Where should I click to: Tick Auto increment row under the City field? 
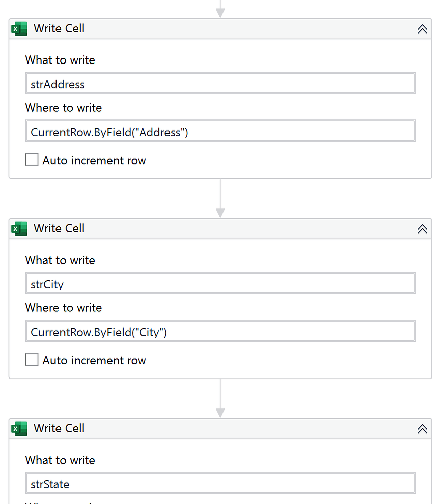pos(32,360)
